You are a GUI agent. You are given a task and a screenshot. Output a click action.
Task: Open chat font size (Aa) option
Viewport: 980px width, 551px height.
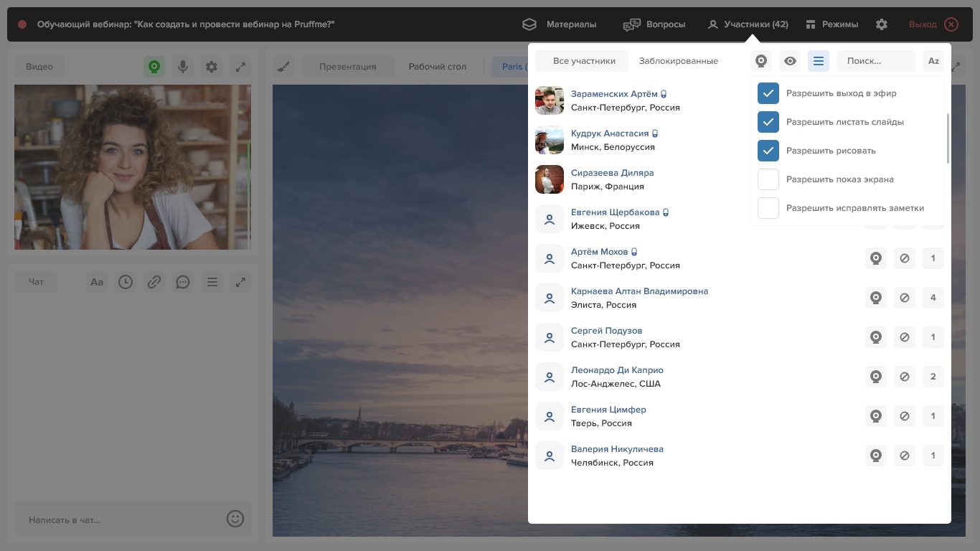tap(97, 282)
